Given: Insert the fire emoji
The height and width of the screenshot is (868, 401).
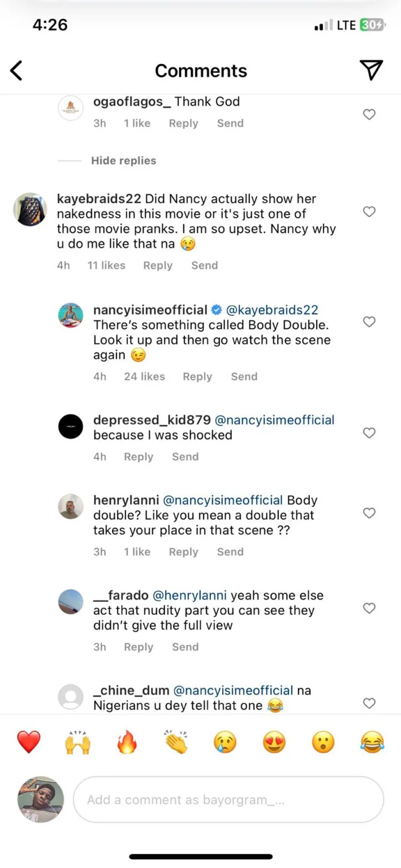Looking at the screenshot, I should pos(127,741).
